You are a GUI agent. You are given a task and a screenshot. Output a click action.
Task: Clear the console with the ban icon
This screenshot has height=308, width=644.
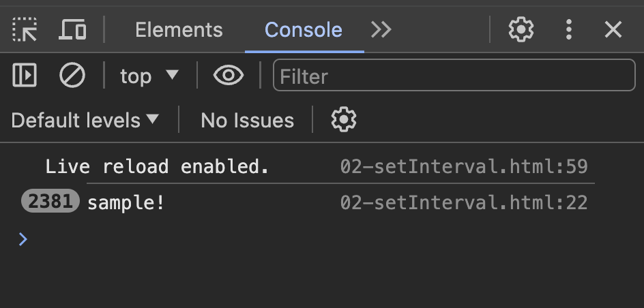[x=72, y=76]
